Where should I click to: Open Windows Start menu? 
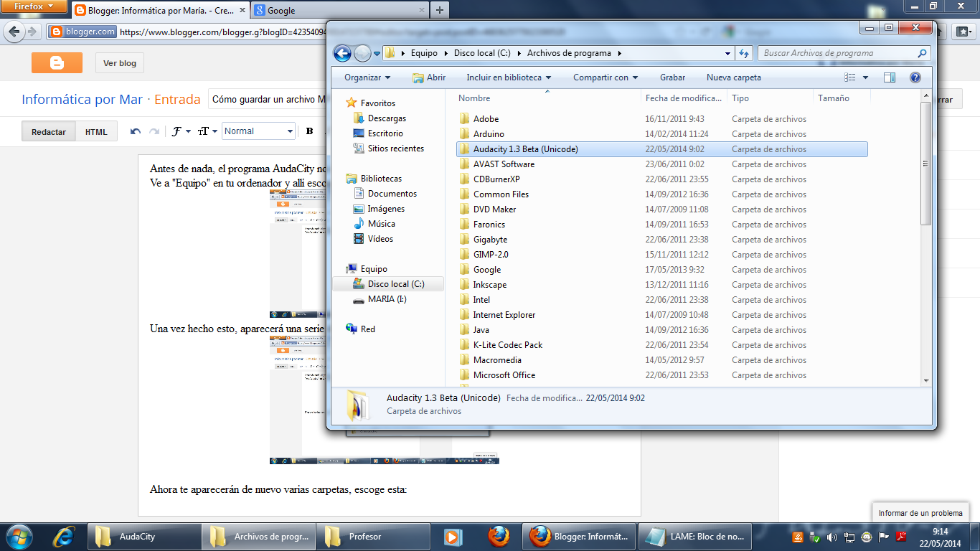point(18,536)
